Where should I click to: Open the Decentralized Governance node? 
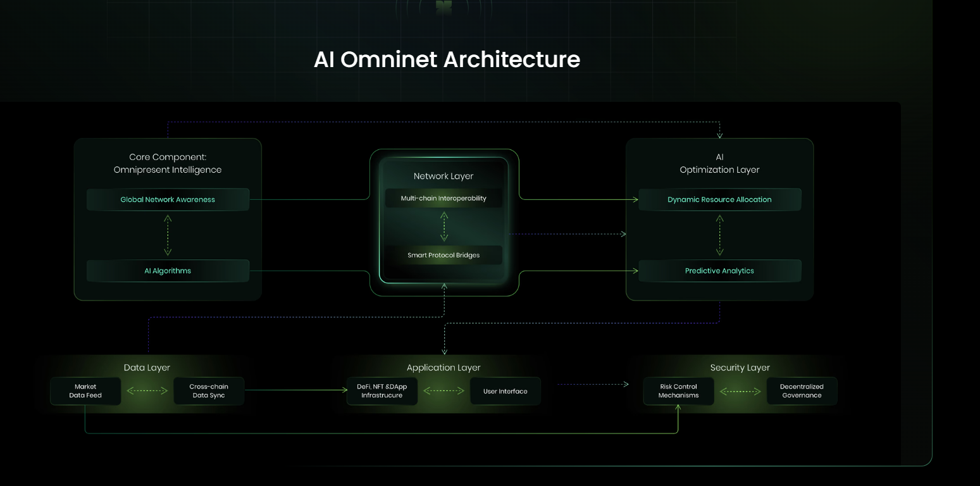point(802,390)
